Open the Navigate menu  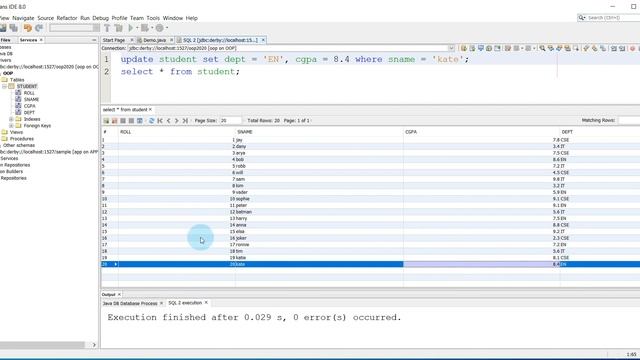click(x=23, y=18)
